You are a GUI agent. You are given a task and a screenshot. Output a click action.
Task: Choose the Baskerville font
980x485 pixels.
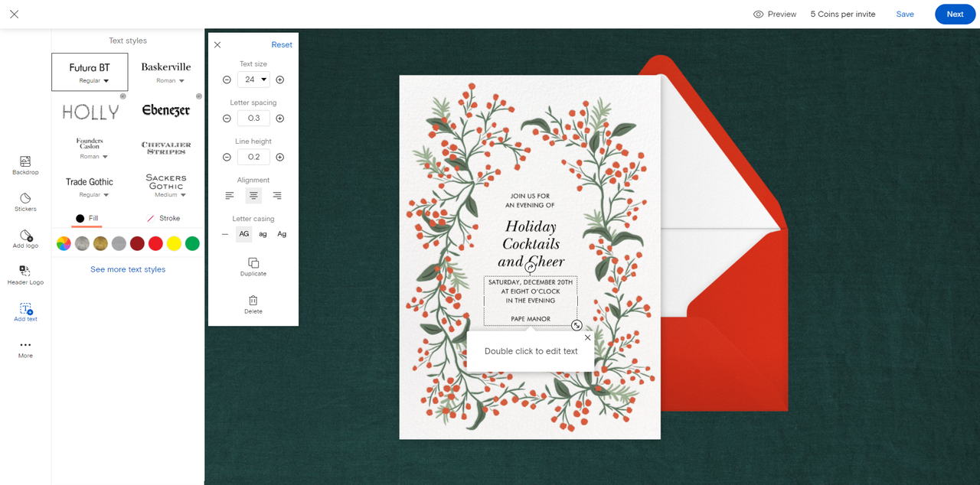click(166, 67)
